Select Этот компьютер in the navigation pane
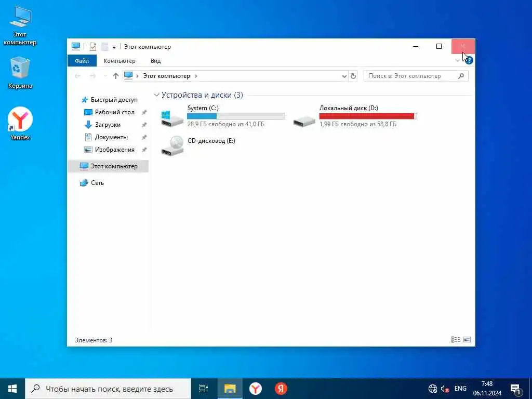532x399 pixels. point(109,166)
